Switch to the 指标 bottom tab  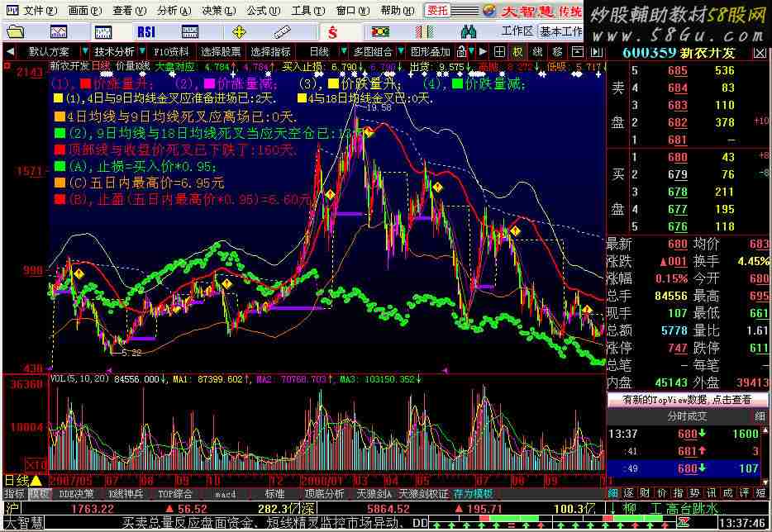(x=14, y=494)
